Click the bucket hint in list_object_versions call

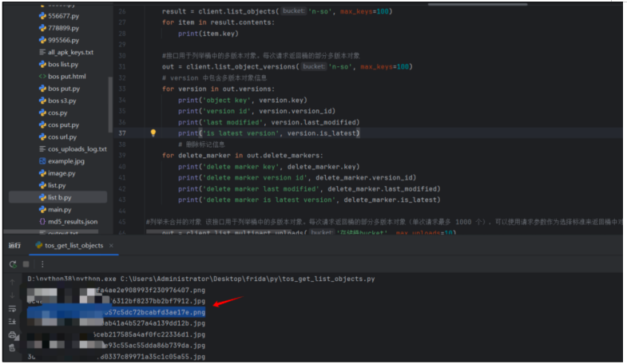(313, 66)
